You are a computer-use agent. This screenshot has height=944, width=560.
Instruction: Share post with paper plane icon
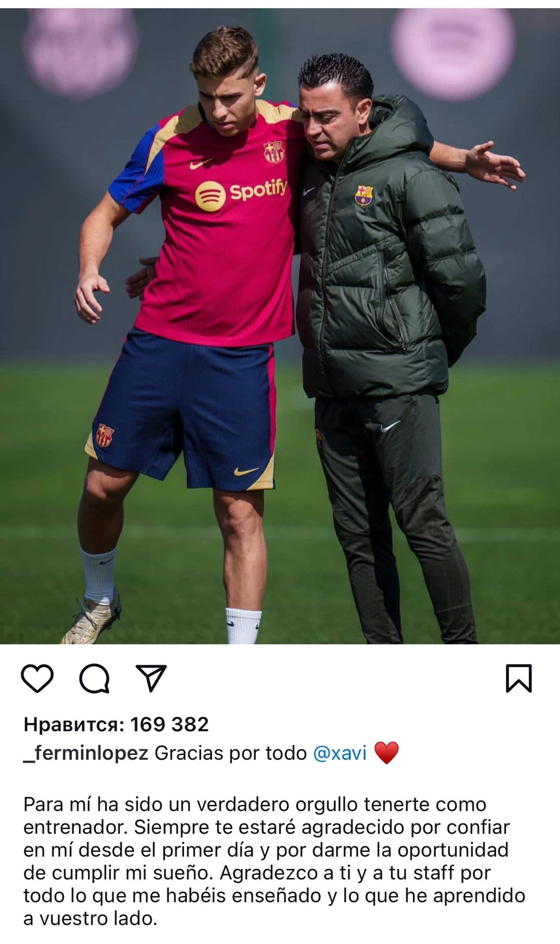(x=151, y=678)
